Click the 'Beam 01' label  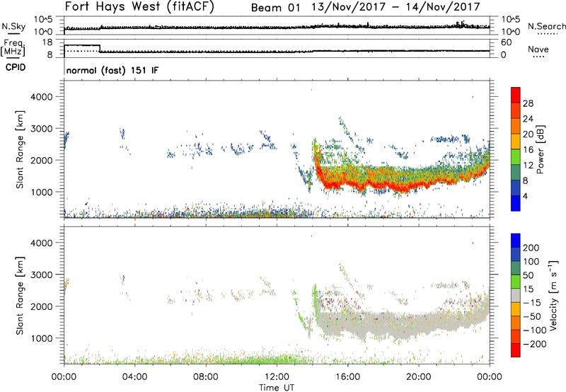[276, 8]
